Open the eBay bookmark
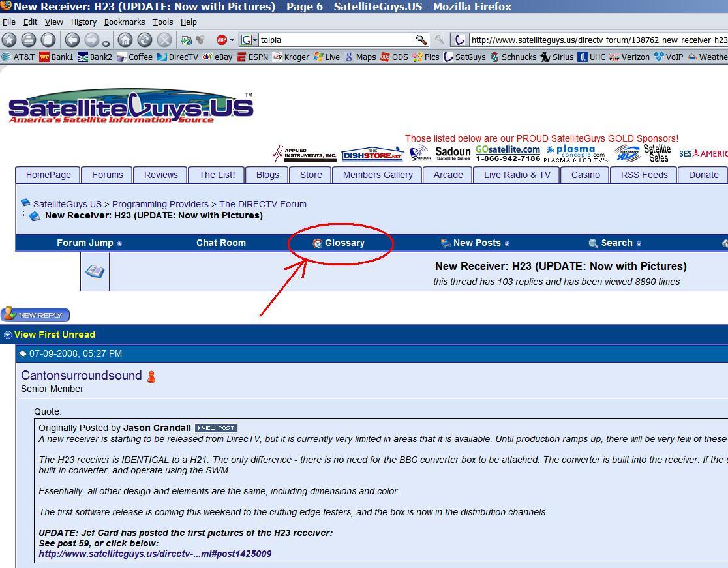Screen dimensions: 728x568 coord(217,57)
